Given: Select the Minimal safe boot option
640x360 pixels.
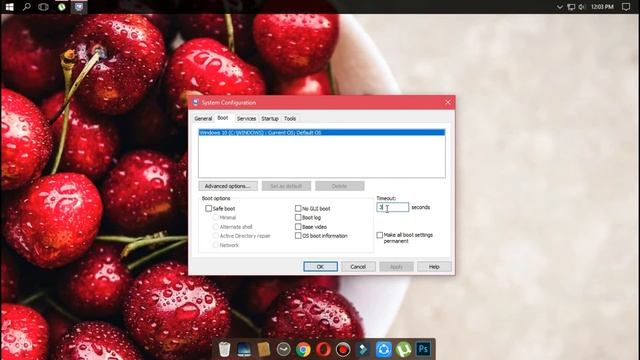Looking at the screenshot, I should coord(216,218).
